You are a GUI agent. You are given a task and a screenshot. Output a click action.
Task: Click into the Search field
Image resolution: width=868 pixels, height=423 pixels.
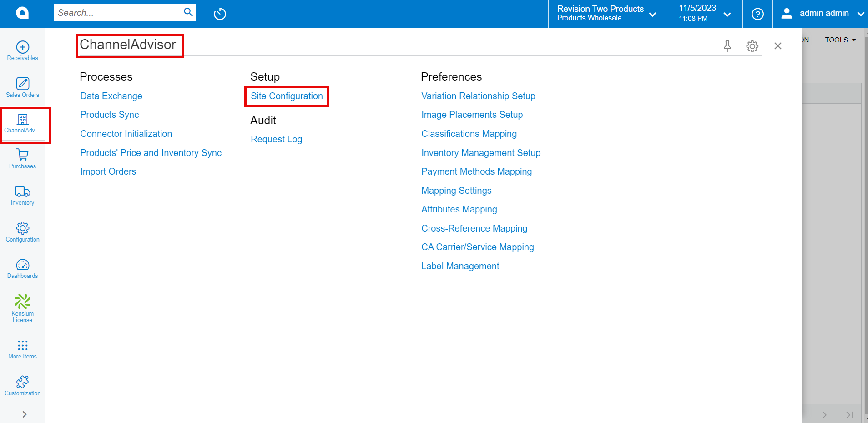point(118,13)
